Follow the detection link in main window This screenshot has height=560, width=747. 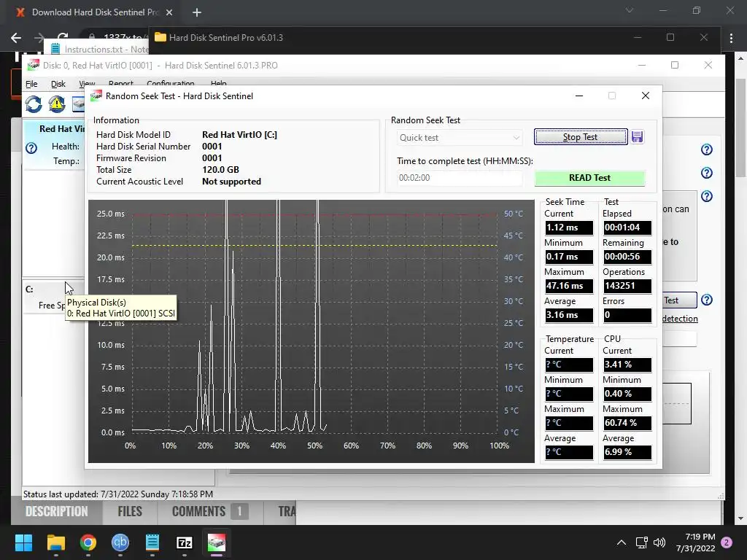[680, 319]
